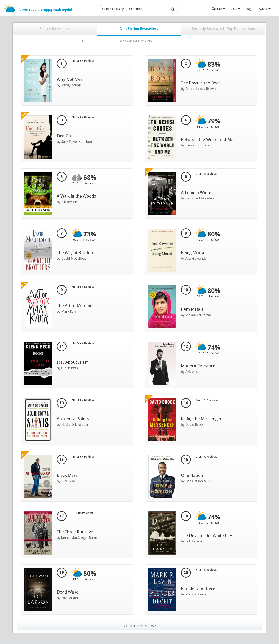Click the Login link
Screen dimensions: 279x644
coord(249,9)
